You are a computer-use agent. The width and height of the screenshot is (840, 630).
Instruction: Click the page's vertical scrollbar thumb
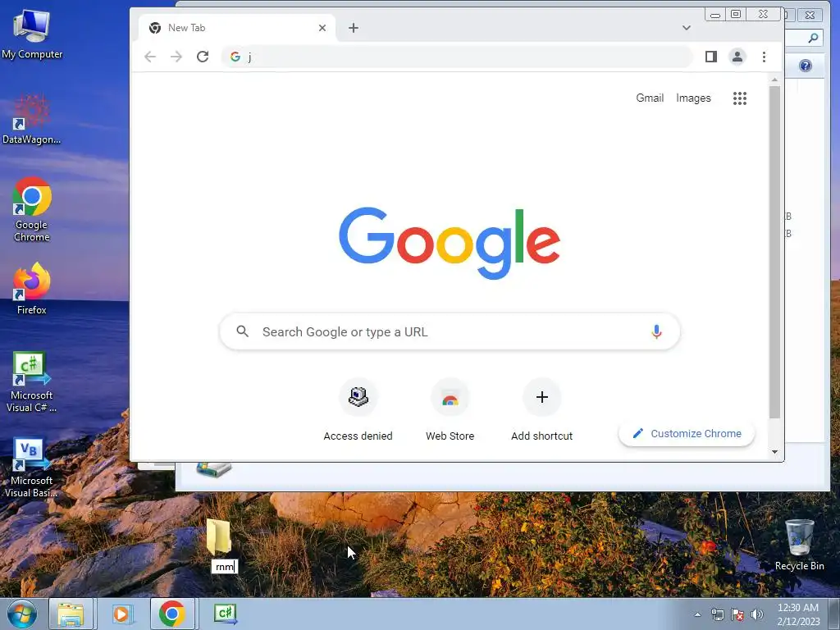(774, 252)
